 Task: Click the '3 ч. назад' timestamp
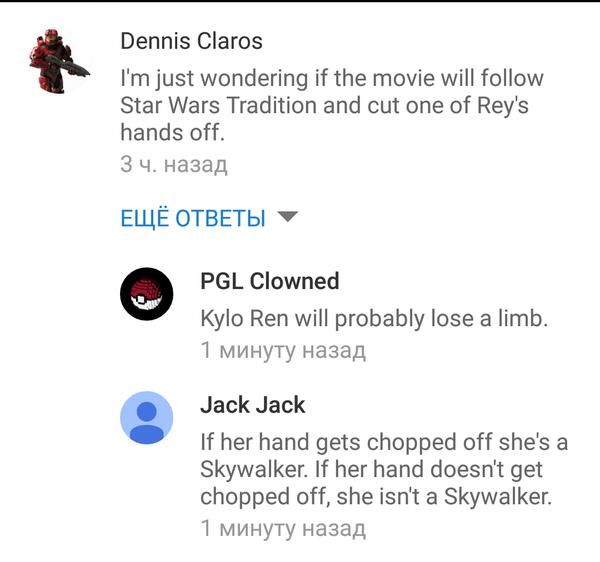[x=174, y=165]
